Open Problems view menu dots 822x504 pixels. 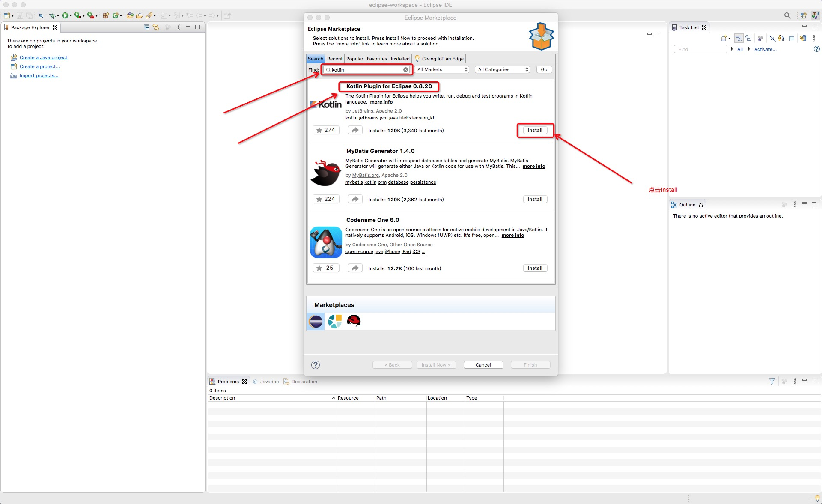click(x=795, y=381)
